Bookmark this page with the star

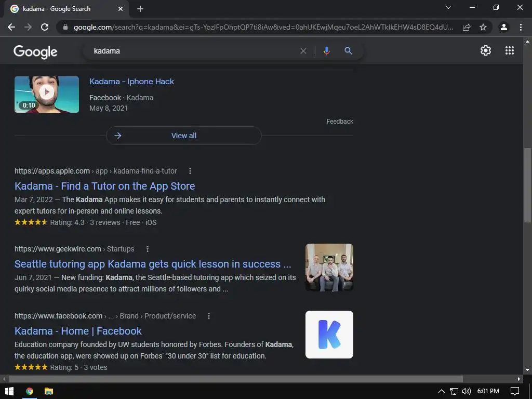(x=483, y=27)
